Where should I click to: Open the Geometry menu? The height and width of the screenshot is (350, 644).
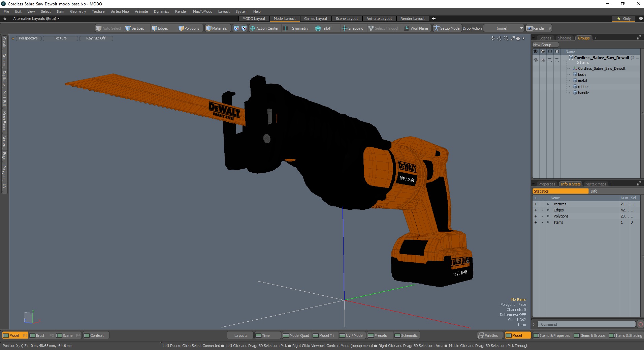pos(78,11)
